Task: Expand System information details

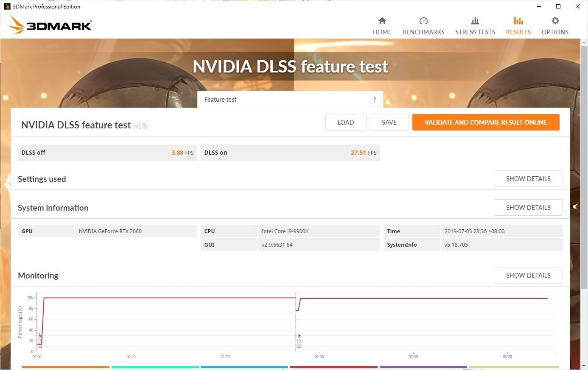Action: (528, 208)
